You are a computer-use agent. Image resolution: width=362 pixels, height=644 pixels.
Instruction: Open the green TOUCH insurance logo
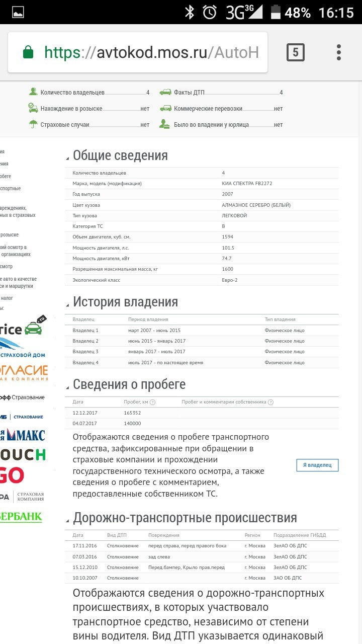pos(23,454)
